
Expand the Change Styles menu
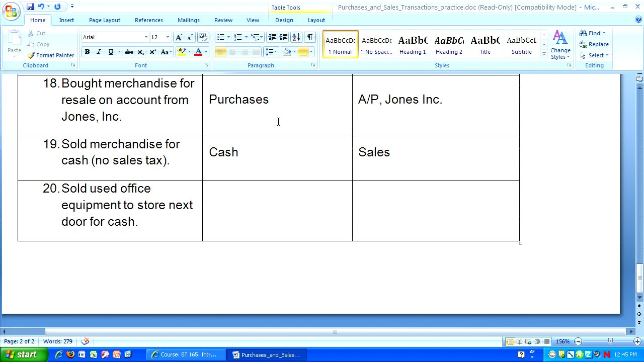(x=560, y=45)
